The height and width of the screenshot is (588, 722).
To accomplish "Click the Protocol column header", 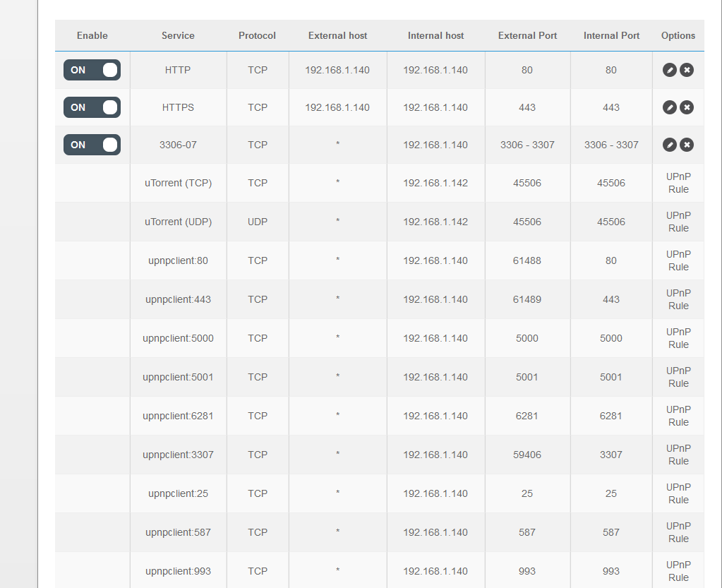I will coord(257,35).
